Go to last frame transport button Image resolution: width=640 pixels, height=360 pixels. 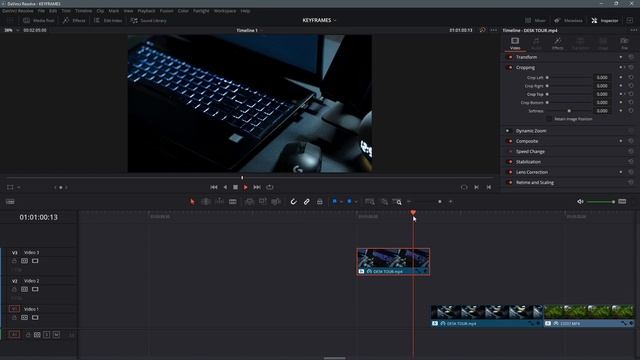(257, 187)
